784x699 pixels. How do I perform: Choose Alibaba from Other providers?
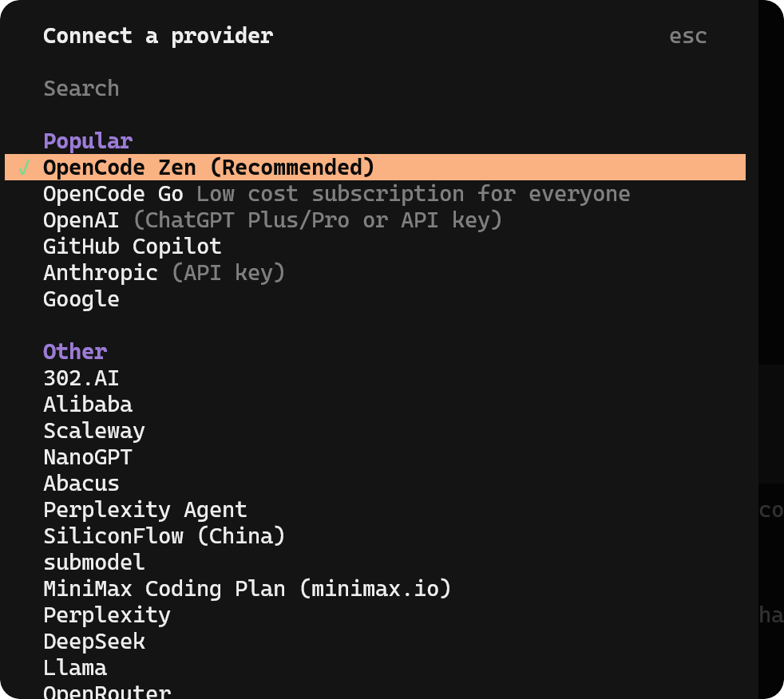click(87, 405)
